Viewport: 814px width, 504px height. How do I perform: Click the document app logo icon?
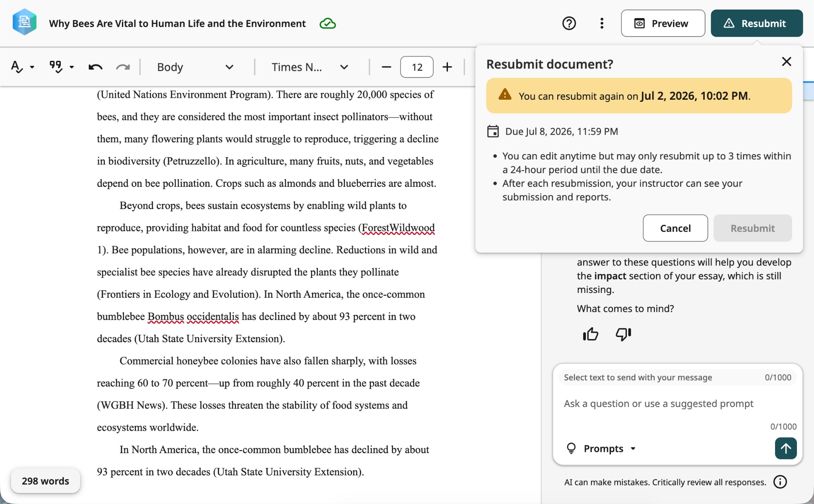(25, 23)
